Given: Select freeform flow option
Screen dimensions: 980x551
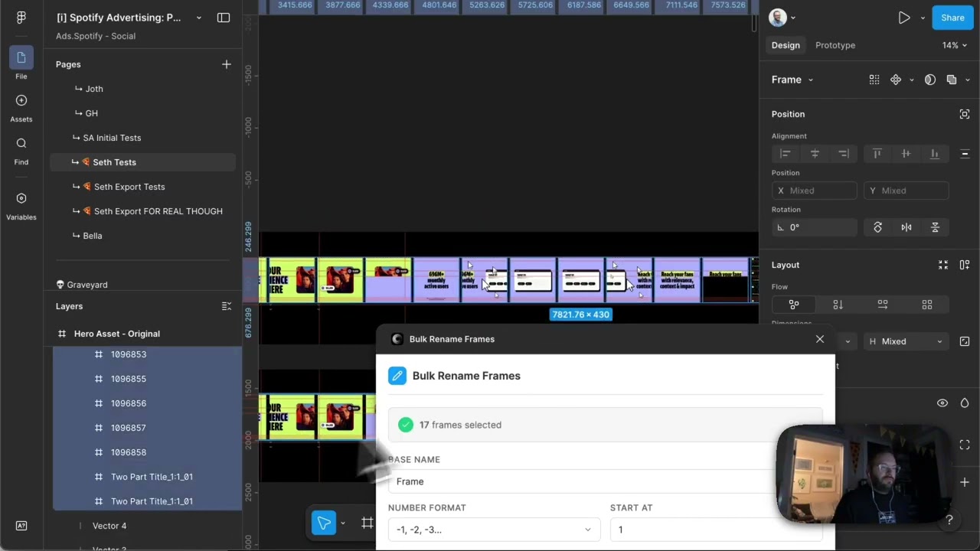Looking at the screenshot, I should click(794, 305).
